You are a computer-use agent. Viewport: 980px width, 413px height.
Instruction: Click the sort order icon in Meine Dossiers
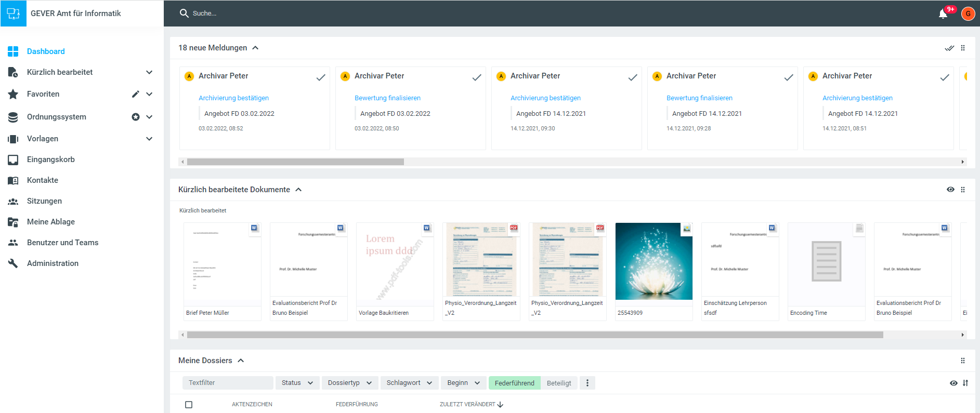coord(965,383)
